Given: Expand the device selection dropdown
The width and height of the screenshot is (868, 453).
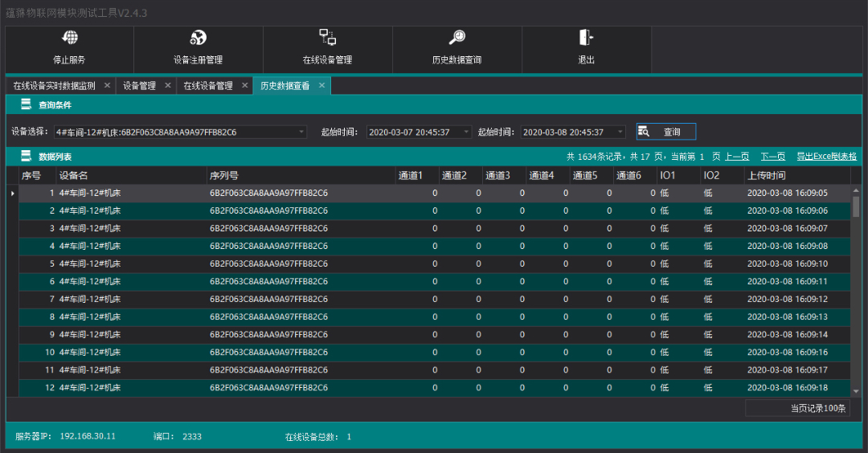Looking at the screenshot, I should tap(301, 132).
